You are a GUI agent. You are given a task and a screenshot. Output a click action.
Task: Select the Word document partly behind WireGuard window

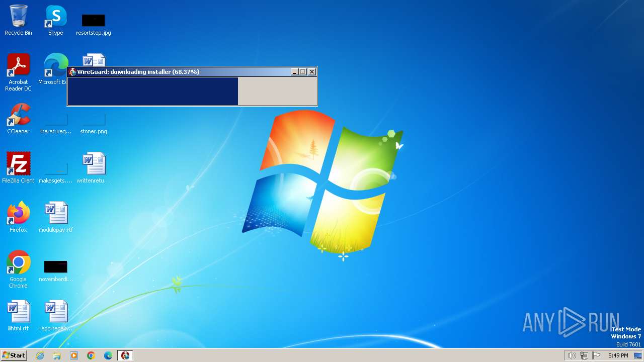tap(94, 60)
